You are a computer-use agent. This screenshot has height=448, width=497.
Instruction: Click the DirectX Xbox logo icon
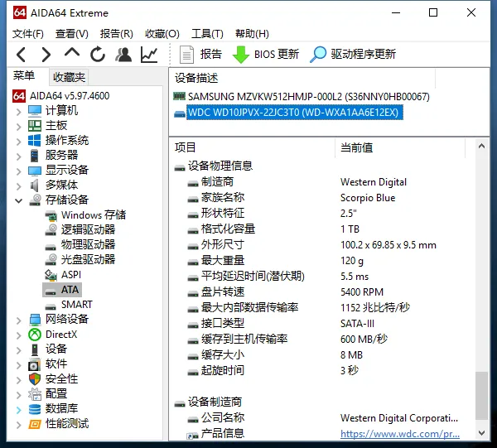tap(35, 335)
